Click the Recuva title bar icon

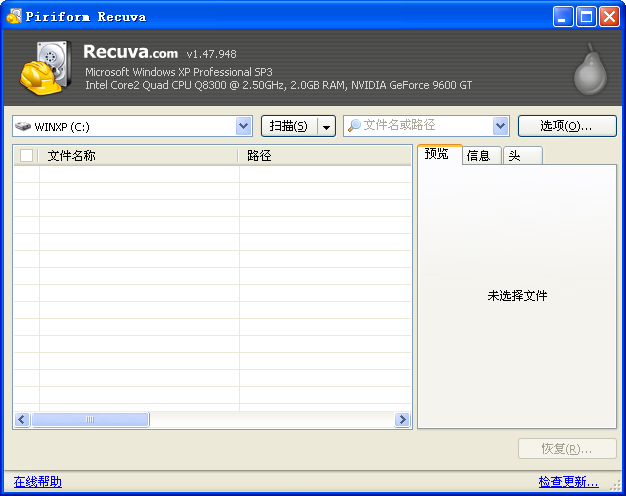tap(14, 16)
